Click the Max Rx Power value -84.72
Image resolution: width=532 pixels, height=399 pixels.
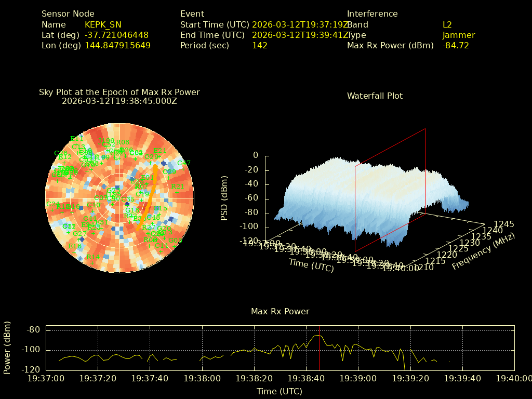[x=456, y=45]
